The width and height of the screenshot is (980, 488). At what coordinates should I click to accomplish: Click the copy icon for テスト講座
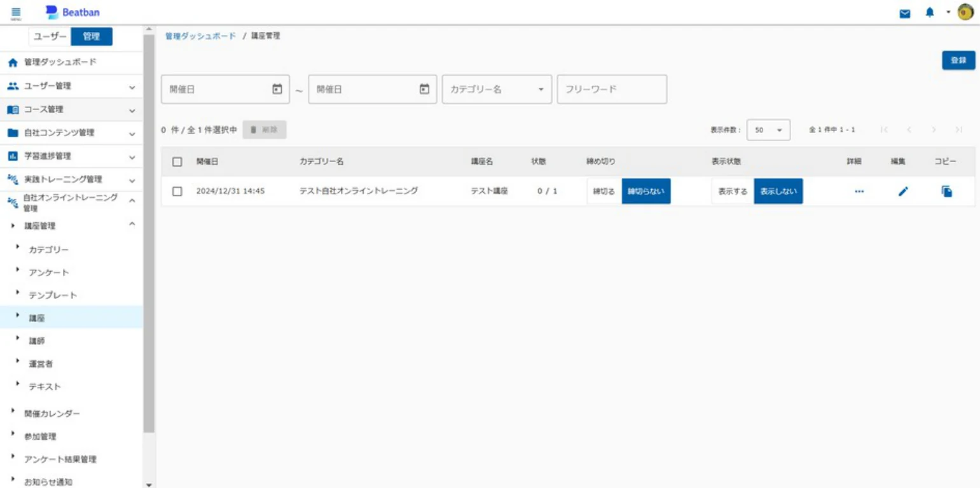click(946, 192)
